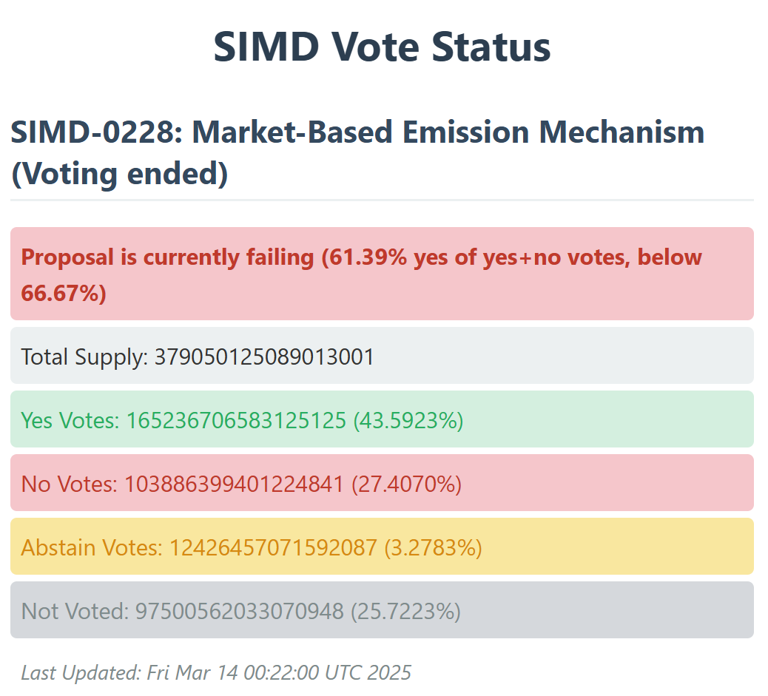Click the "(Voting ended)" heading text
The width and height of the screenshot is (768, 696).
(x=119, y=174)
